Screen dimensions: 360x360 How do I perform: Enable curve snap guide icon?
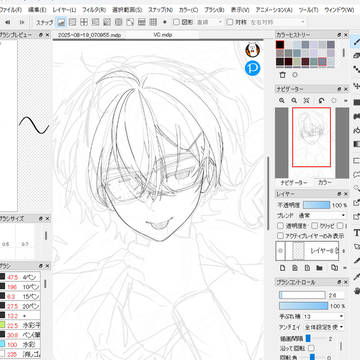pos(130,22)
